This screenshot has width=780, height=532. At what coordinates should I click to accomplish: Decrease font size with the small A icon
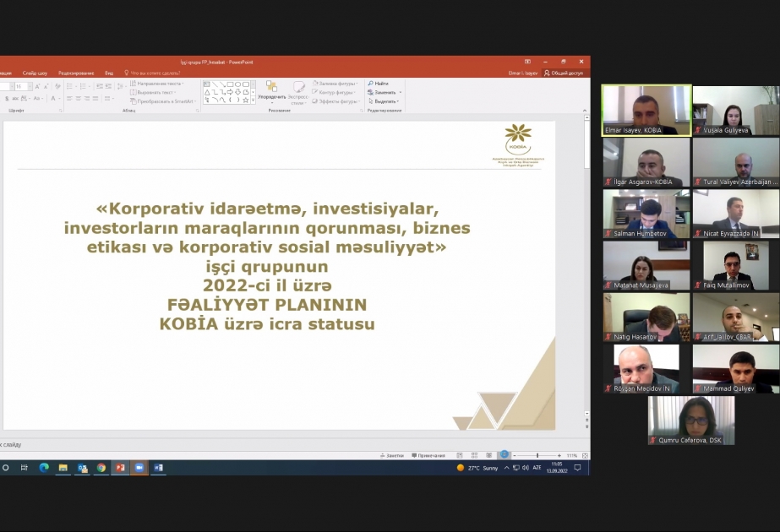click(x=46, y=86)
